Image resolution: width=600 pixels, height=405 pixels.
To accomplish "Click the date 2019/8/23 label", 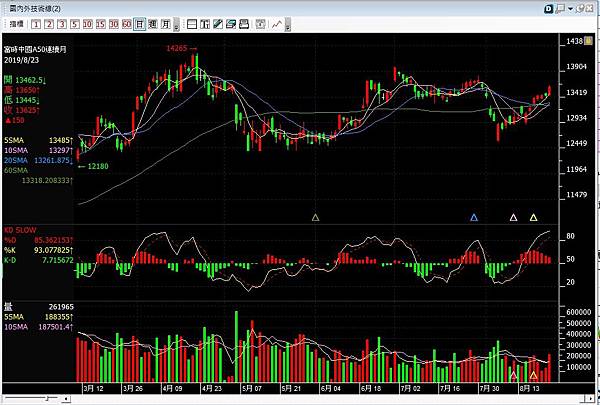I will coord(21,60).
